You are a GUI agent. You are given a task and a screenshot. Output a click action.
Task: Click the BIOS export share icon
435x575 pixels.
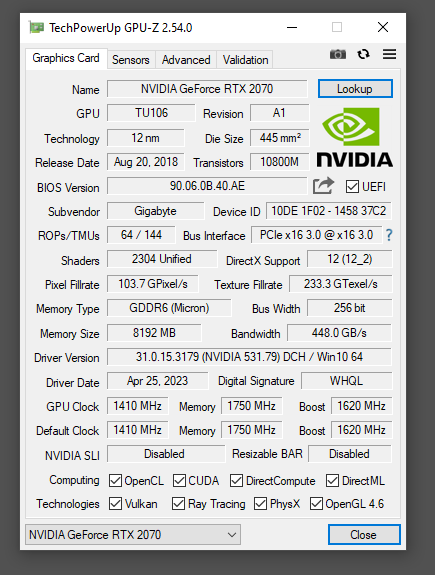[x=323, y=186]
